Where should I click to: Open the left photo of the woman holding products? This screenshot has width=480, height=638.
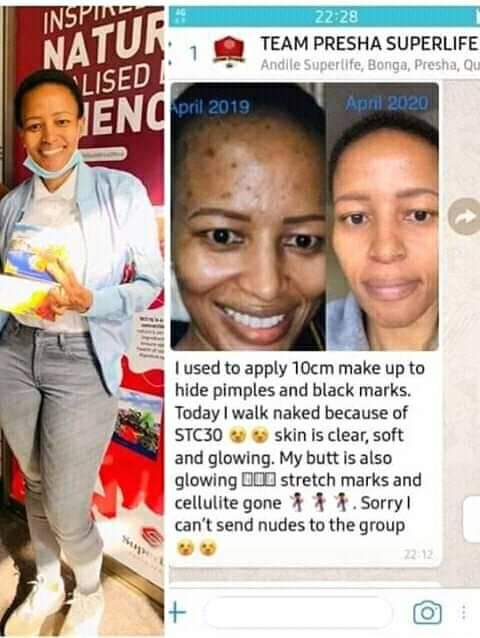(83, 321)
